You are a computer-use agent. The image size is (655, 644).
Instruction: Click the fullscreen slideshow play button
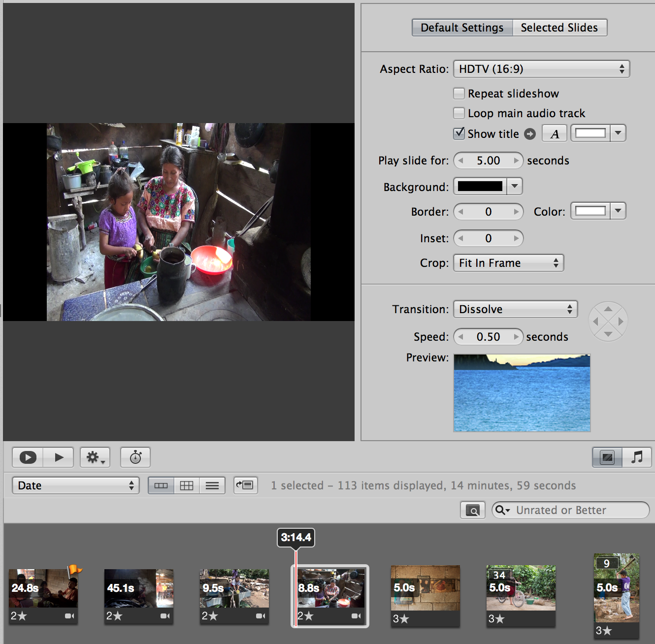coord(28,457)
